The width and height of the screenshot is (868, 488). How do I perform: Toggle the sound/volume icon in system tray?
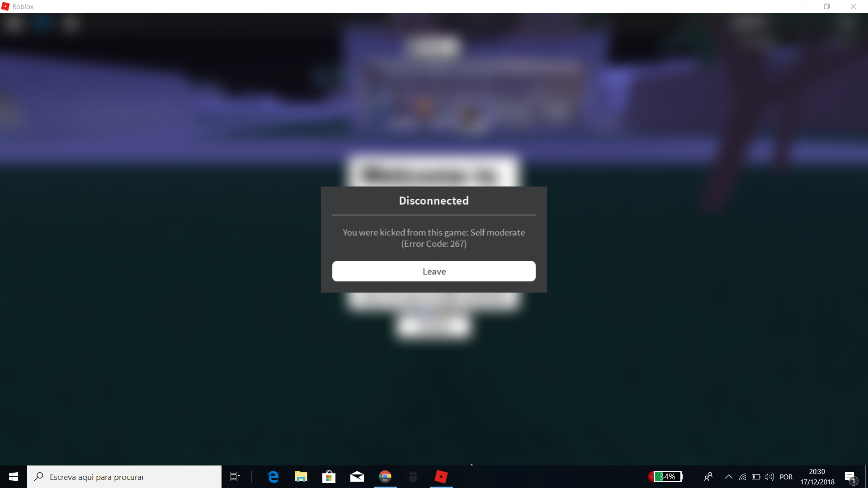(x=769, y=477)
